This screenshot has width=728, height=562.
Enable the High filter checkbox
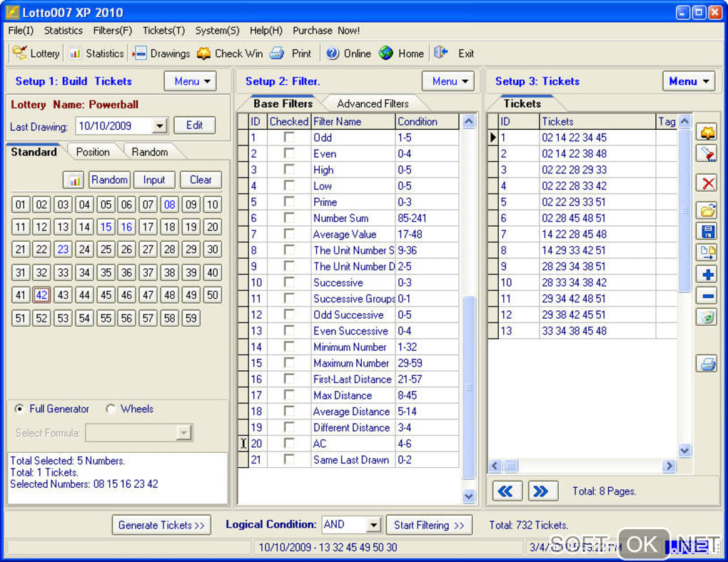click(289, 170)
